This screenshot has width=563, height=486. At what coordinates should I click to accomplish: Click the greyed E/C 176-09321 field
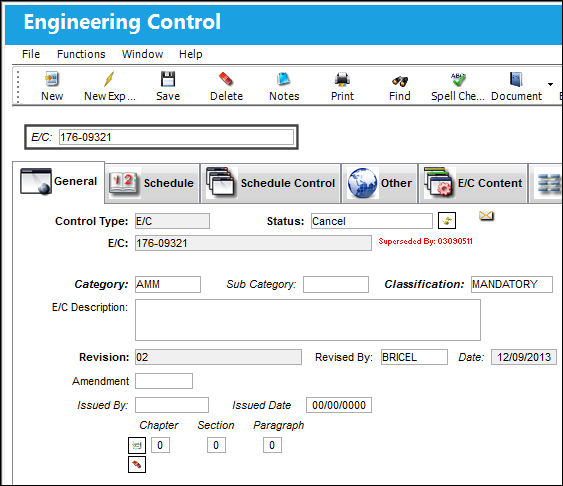253,243
